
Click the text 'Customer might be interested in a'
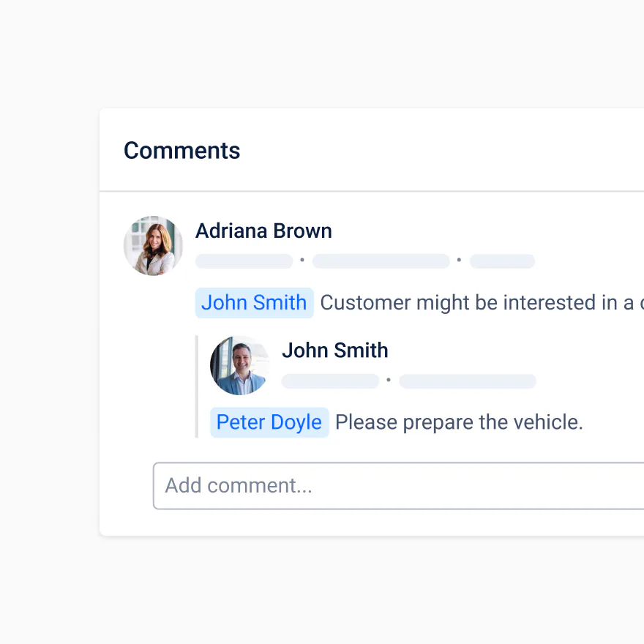pyautogui.click(x=477, y=303)
